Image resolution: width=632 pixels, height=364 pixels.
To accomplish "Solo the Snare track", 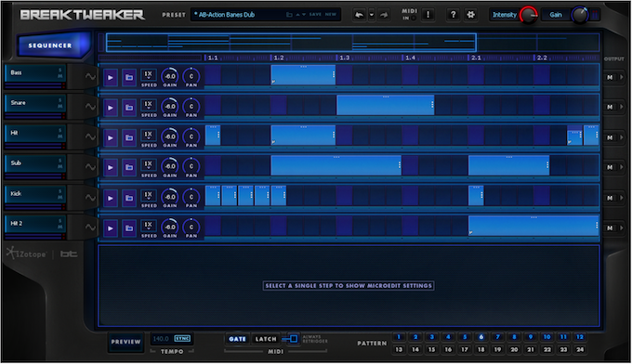I will pyautogui.click(x=60, y=100).
